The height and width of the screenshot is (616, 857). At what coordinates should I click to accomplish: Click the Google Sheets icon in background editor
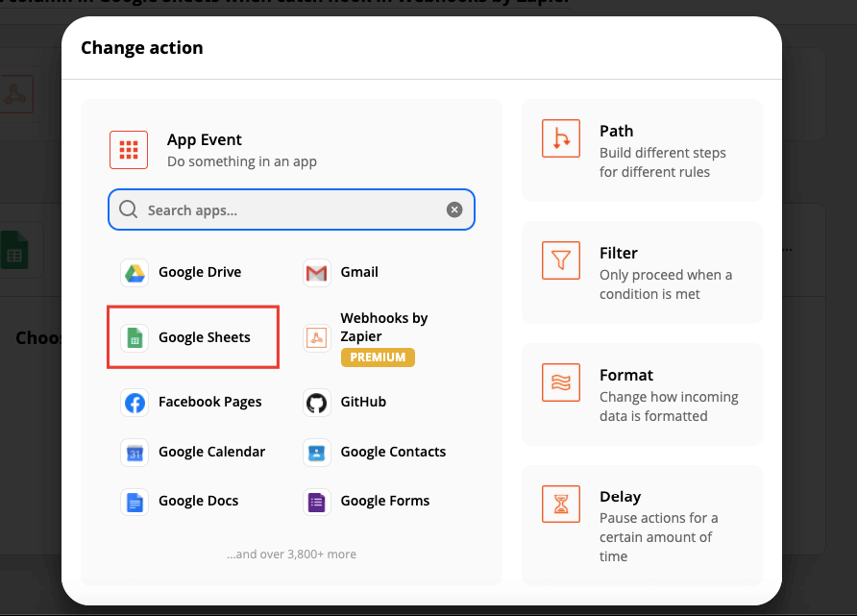click(14, 250)
